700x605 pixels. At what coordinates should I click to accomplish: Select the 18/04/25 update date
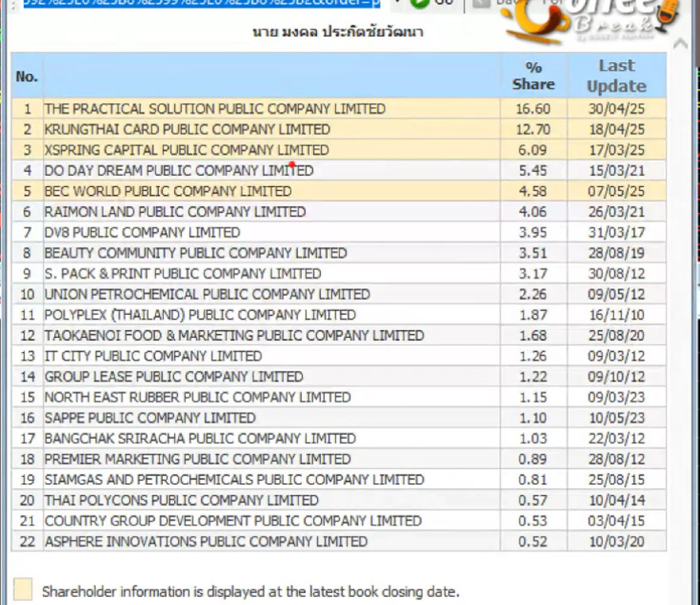(617, 129)
